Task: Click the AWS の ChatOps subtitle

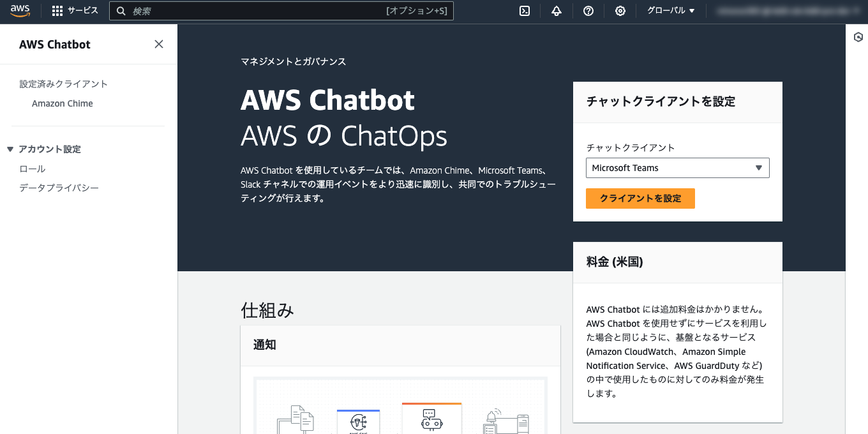Action: 344,136
